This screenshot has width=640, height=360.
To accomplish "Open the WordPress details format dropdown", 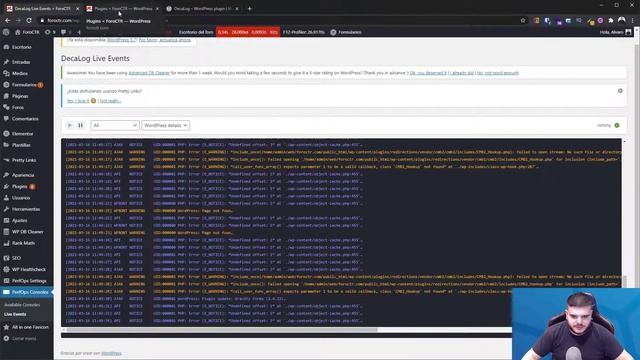I will pyautogui.click(x=166, y=125).
